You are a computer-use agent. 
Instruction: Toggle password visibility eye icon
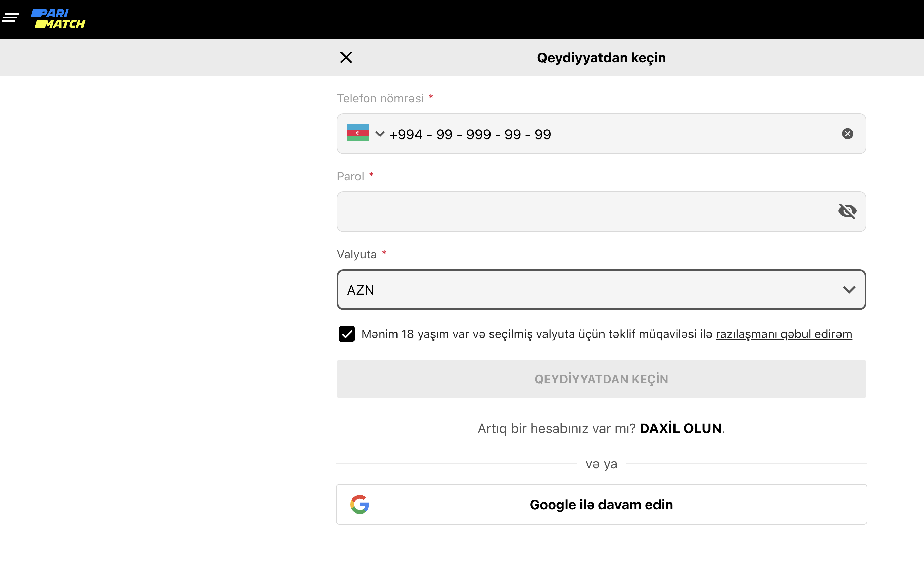point(847,211)
